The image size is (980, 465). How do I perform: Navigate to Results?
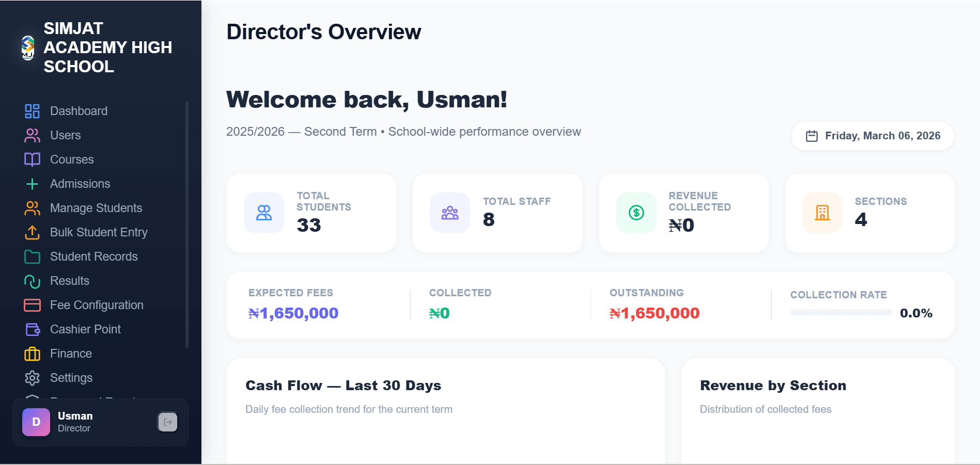pos(69,281)
